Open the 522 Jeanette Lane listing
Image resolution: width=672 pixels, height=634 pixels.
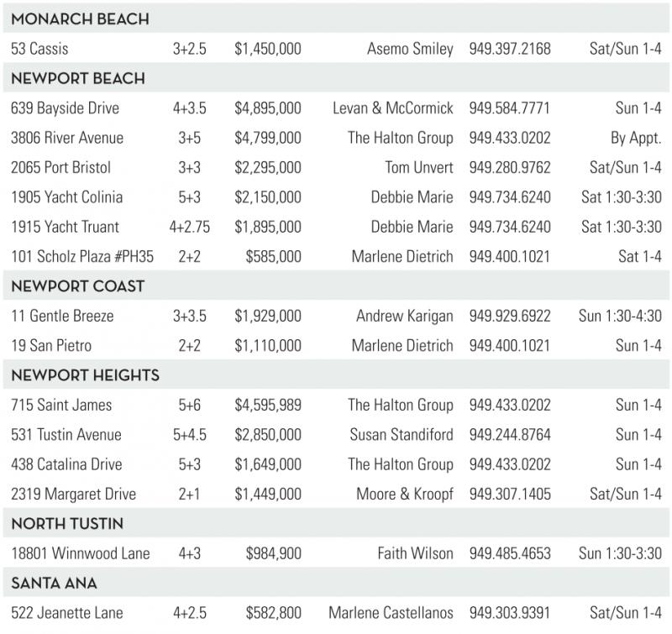[67, 613]
